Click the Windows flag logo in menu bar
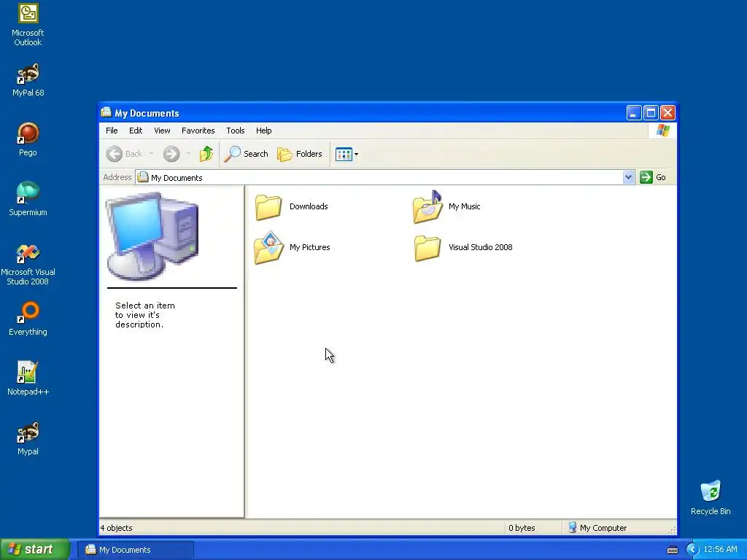Viewport: 747px width, 560px height. [662, 130]
